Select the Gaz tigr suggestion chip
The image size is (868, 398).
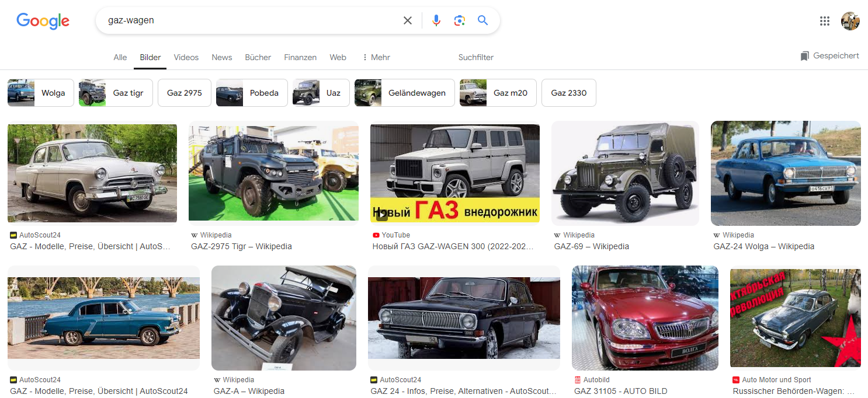click(116, 93)
